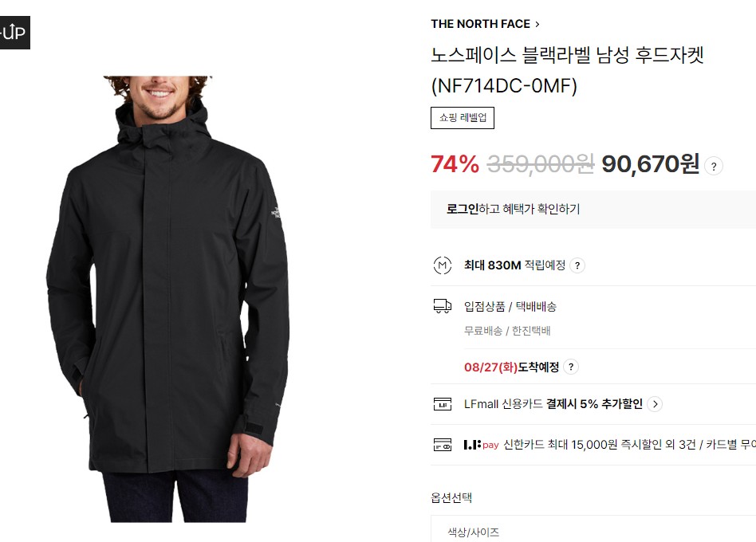
Task: Click the 최대 830M 적립예정 text
Action: pyautogui.click(x=514, y=265)
